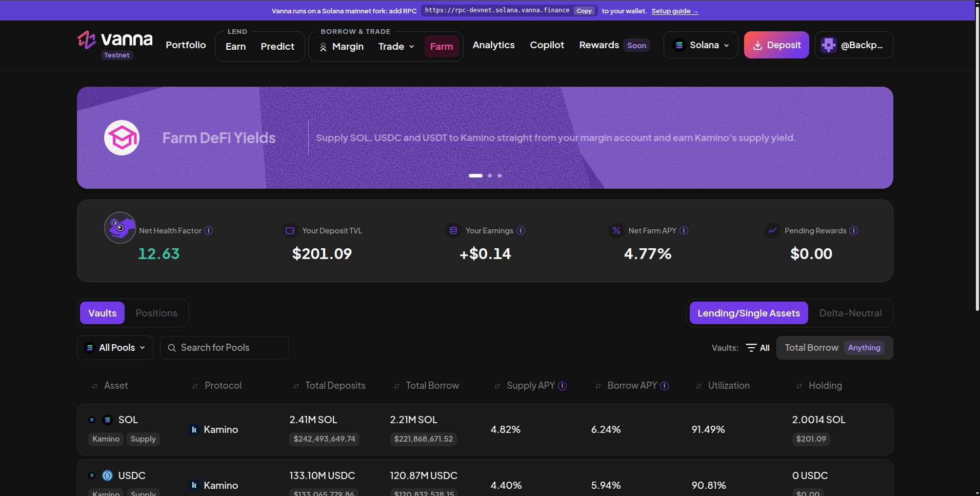Click the Solana network logo in header
980x496 pixels.
679,45
